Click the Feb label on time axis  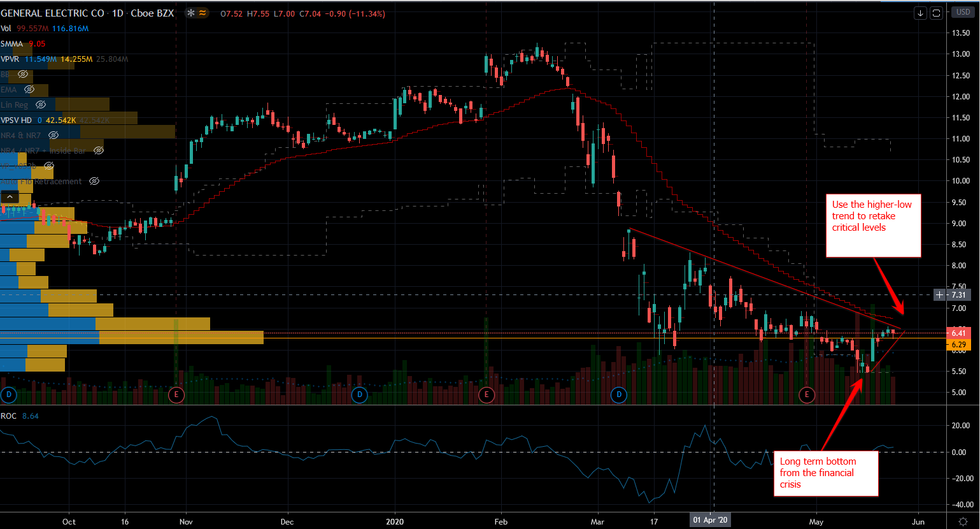(501, 522)
